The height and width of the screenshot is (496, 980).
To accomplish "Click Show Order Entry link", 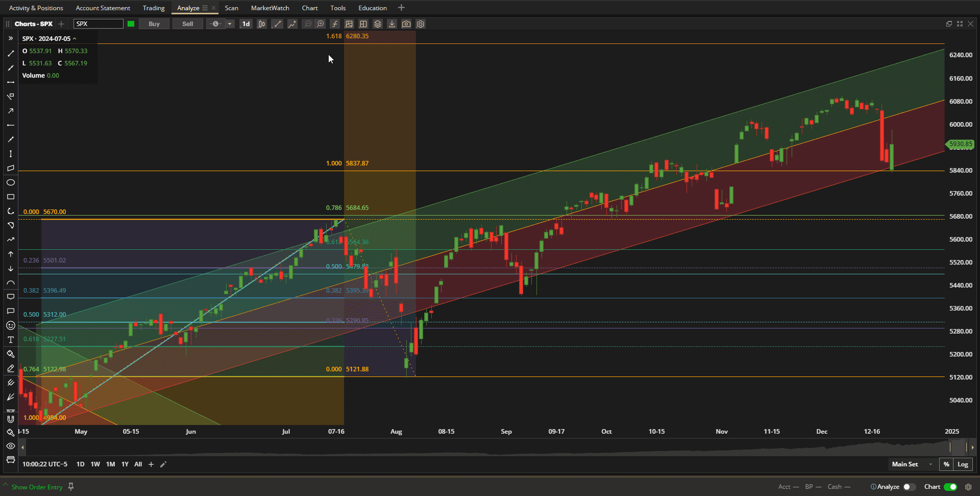I will (37, 487).
